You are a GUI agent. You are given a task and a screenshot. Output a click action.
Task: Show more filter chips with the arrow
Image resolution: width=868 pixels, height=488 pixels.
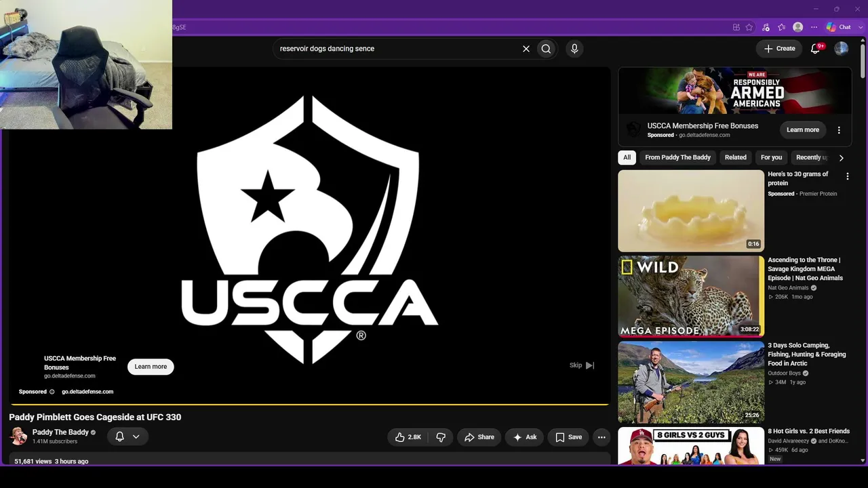click(842, 158)
